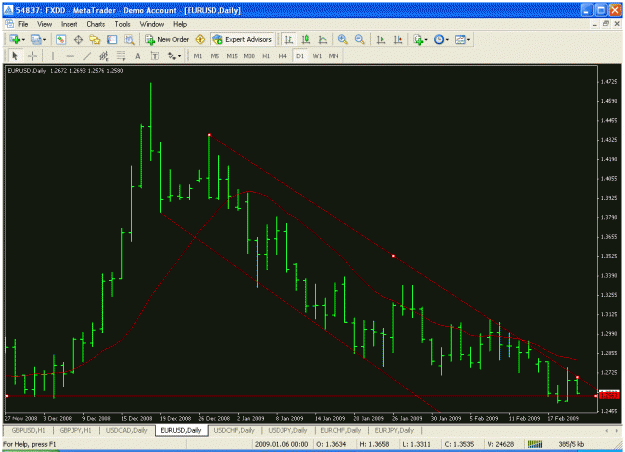Zoom in on the chart
625x452 pixels.
pyautogui.click(x=342, y=39)
